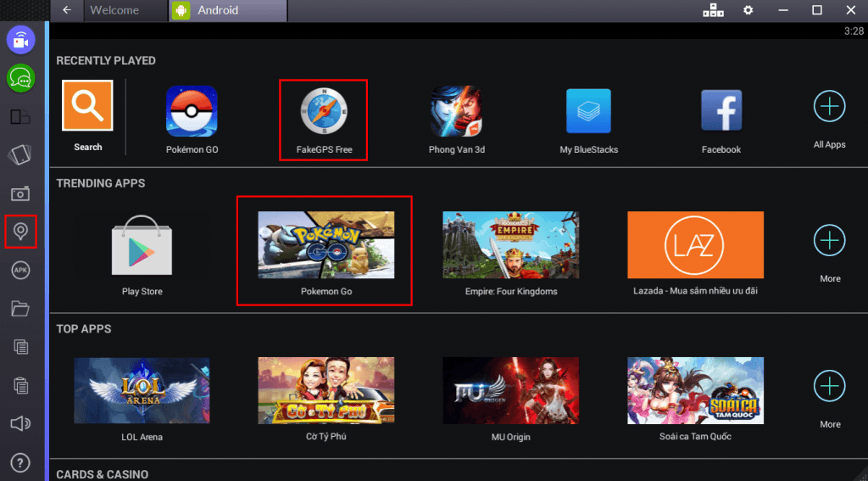Click the 3:28 clock text

[854, 31]
